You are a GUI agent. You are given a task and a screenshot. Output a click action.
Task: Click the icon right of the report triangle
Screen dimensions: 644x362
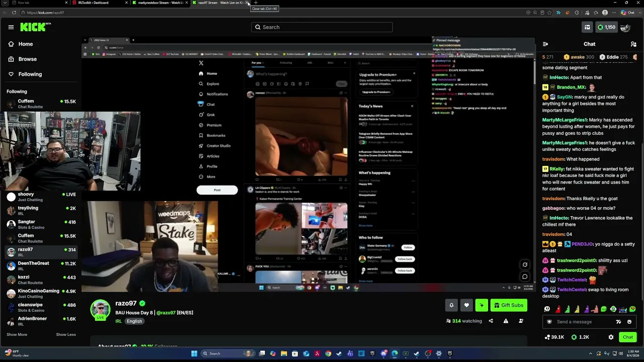coord(521,321)
